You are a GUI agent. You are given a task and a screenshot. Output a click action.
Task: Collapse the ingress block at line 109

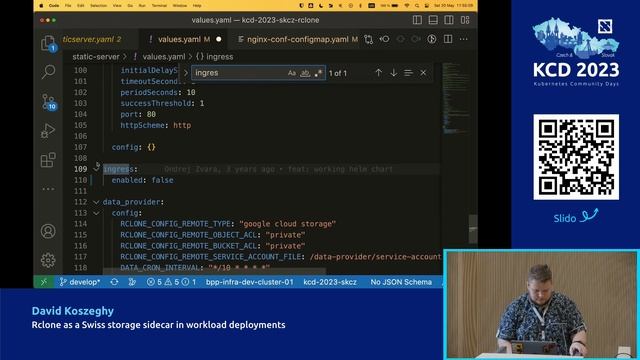tap(96, 168)
